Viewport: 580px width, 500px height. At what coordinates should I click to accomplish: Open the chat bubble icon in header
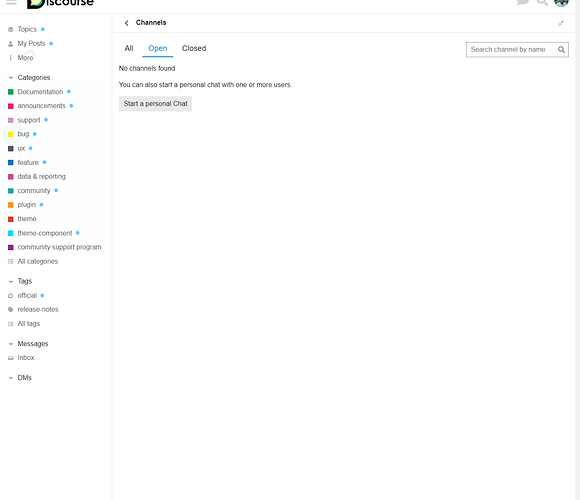[523, 2]
